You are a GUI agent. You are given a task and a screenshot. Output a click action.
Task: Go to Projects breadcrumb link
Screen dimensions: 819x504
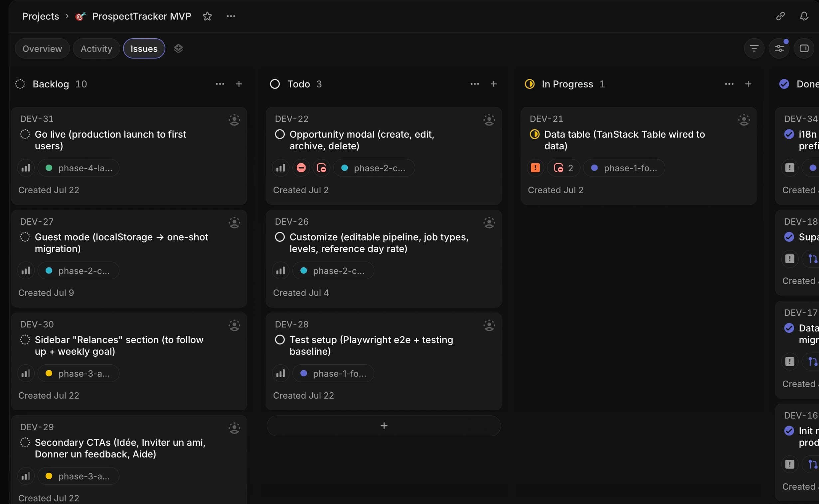[40, 16]
